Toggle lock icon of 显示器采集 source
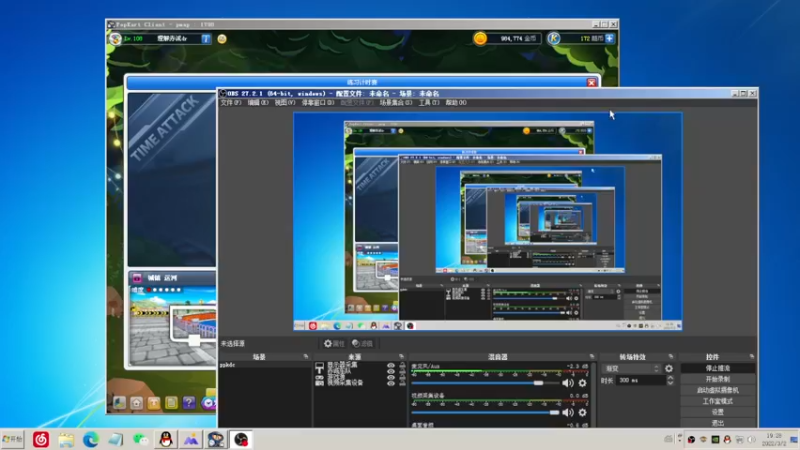 pyautogui.click(x=402, y=365)
